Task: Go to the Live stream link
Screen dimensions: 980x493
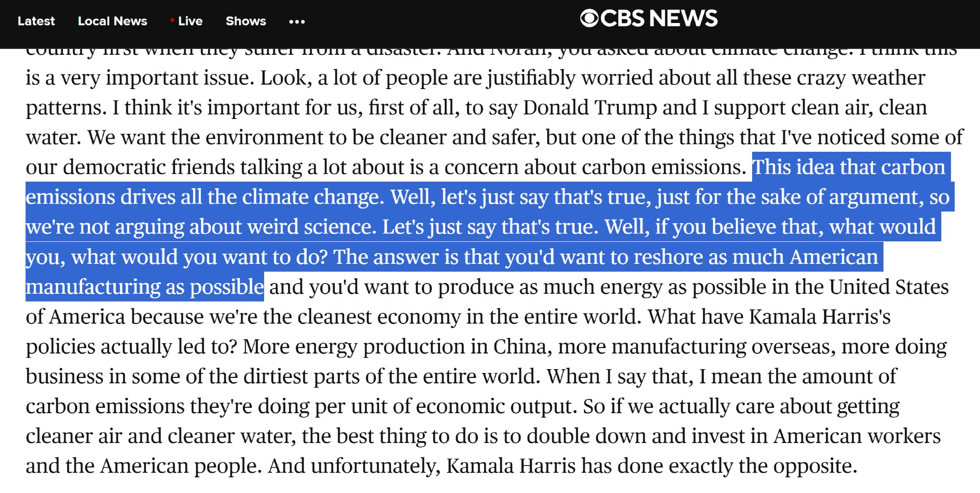Action: pos(190,21)
